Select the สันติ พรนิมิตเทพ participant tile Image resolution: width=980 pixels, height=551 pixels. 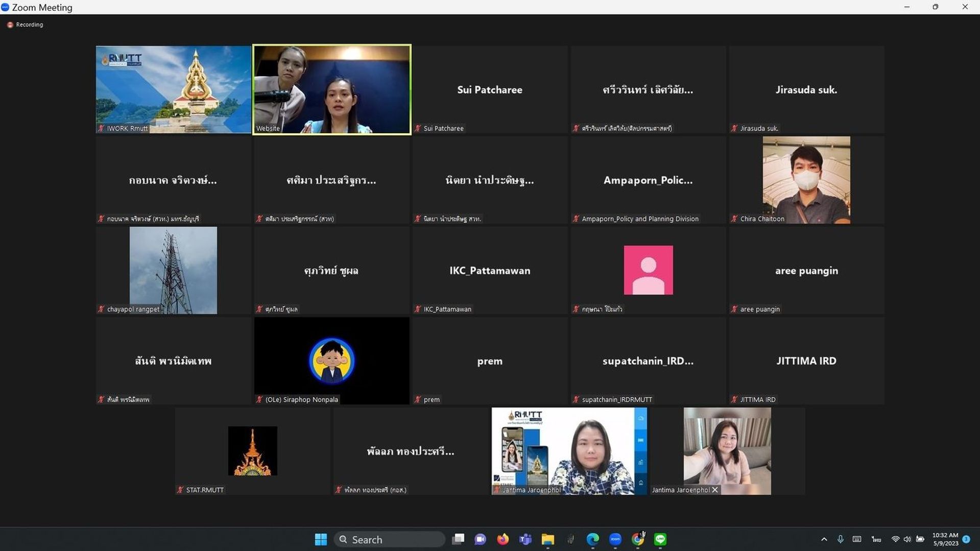(173, 361)
